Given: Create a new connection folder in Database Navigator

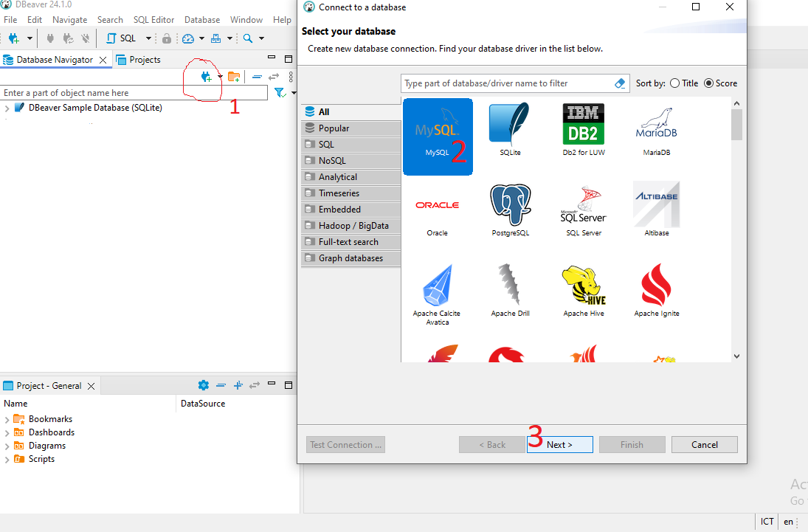Looking at the screenshot, I should click(x=234, y=76).
